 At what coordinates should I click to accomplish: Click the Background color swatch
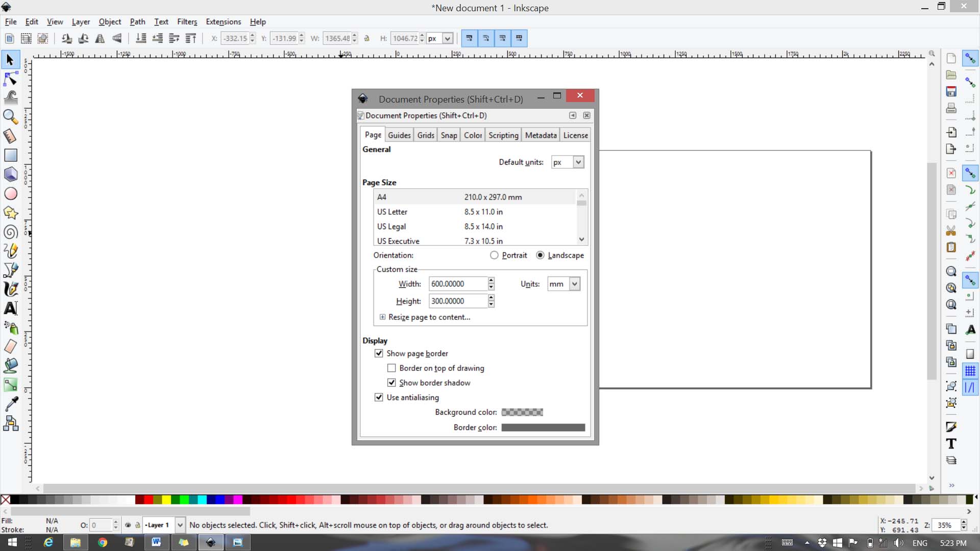point(522,412)
